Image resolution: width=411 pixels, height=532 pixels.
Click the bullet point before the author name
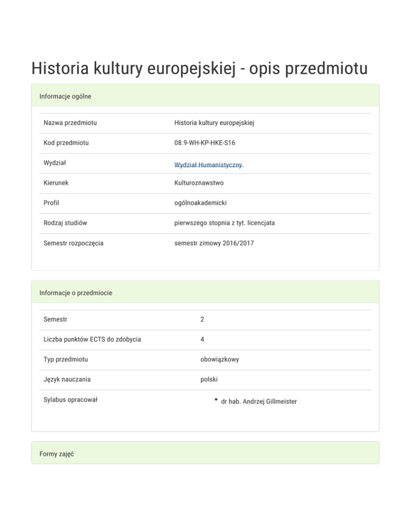pos(215,399)
